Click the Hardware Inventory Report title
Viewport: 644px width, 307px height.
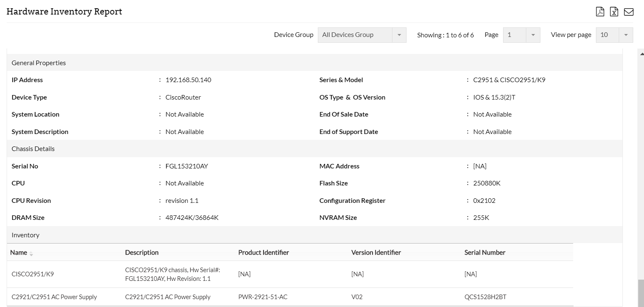coord(64,11)
